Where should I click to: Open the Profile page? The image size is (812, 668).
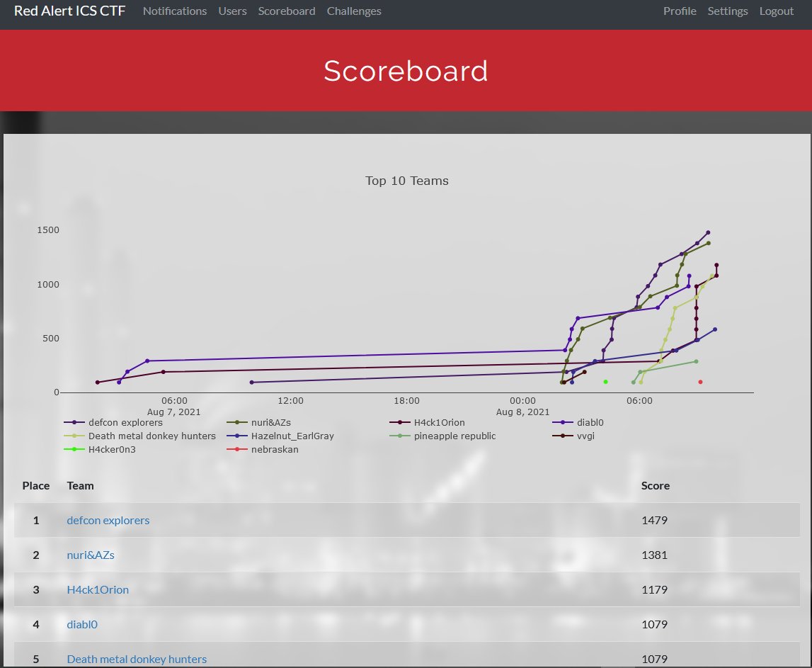[x=680, y=11]
